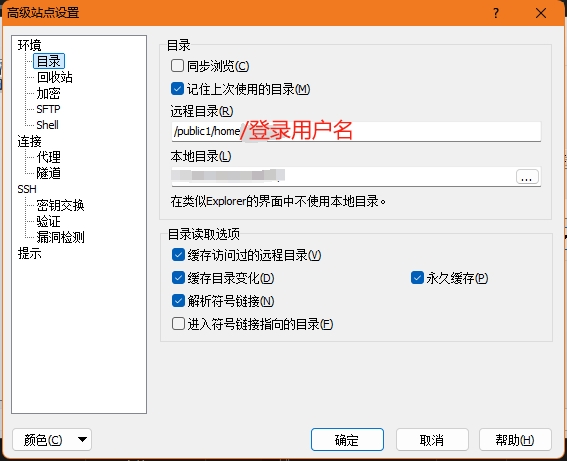Viewport: 567px width, 461px height.
Task: Click the 远程目录 input field
Action: click(x=356, y=132)
